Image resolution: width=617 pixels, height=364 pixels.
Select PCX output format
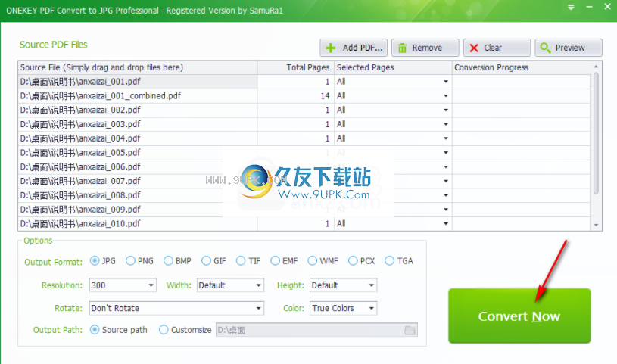pos(362,261)
